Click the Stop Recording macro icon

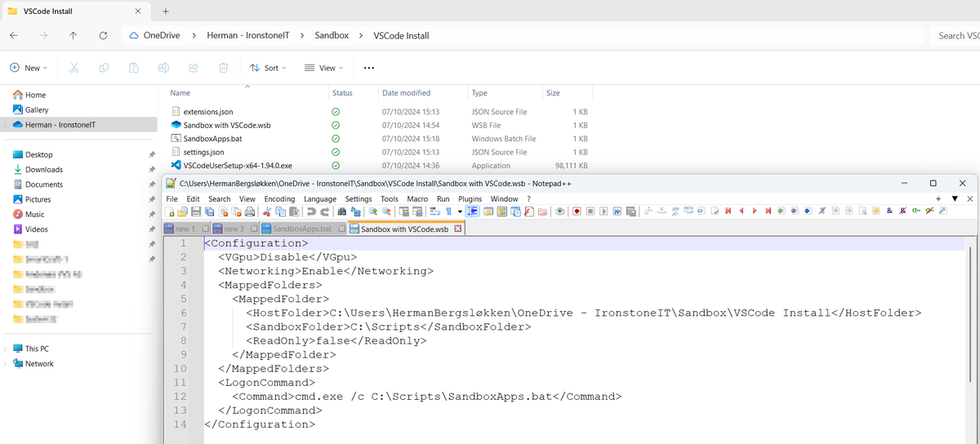click(590, 211)
